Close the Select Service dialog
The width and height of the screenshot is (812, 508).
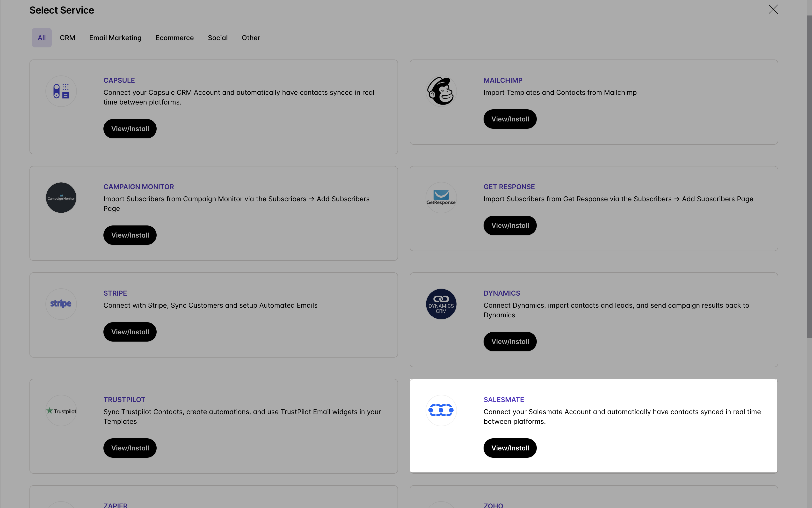click(x=773, y=9)
